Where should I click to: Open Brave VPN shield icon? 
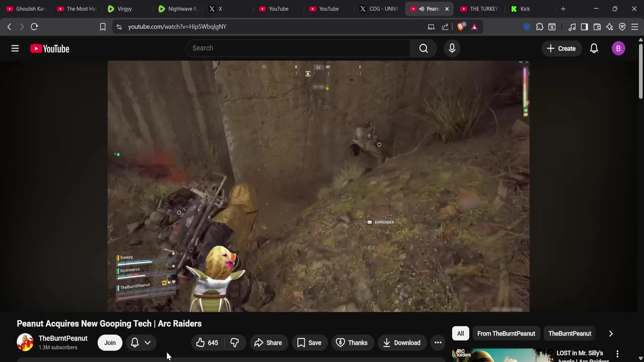pyautogui.click(x=622, y=27)
